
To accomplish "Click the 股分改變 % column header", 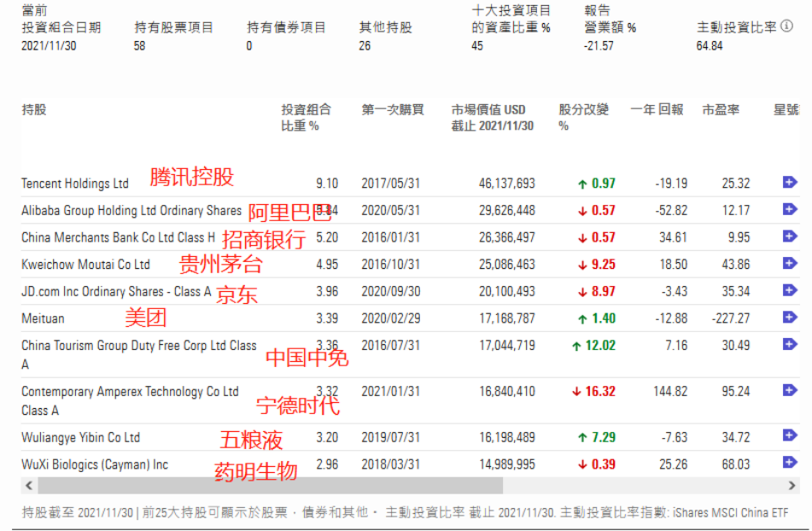I will point(584,118).
